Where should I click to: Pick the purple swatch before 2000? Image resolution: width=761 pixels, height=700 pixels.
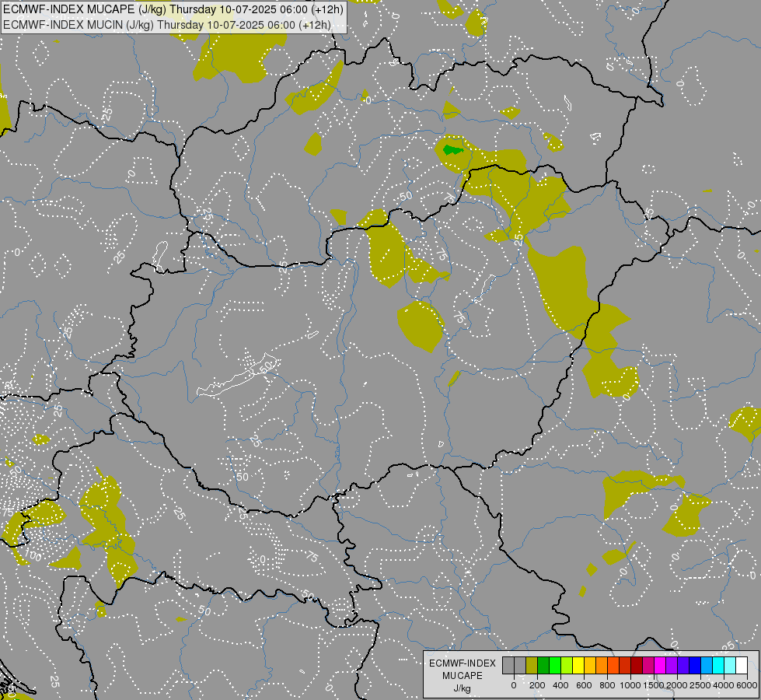click(x=672, y=666)
